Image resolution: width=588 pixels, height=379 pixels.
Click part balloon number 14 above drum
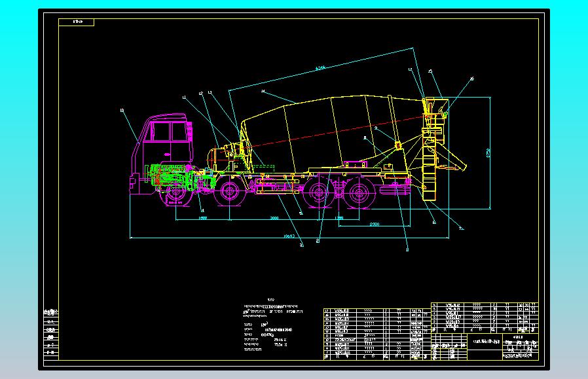(x=263, y=91)
